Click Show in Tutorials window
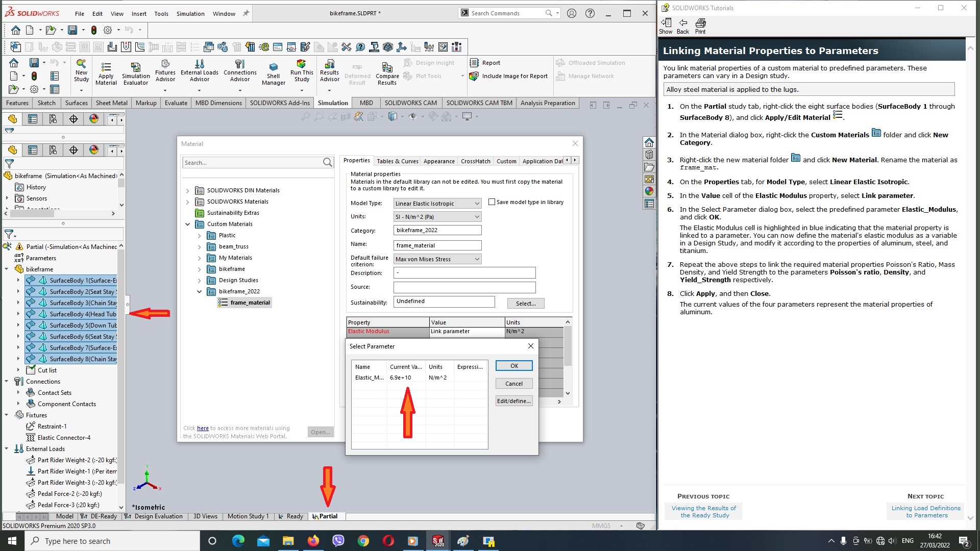 click(666, 26)
